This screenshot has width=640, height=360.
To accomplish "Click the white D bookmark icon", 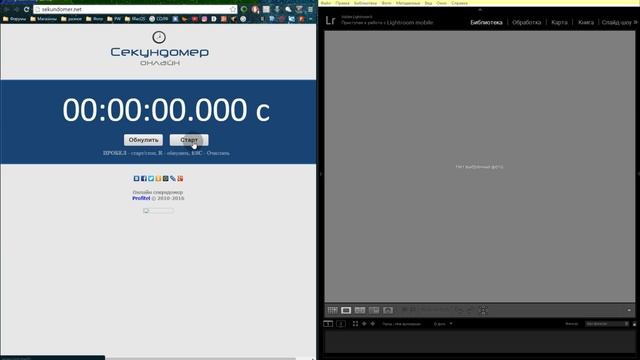I will point(214,19).
